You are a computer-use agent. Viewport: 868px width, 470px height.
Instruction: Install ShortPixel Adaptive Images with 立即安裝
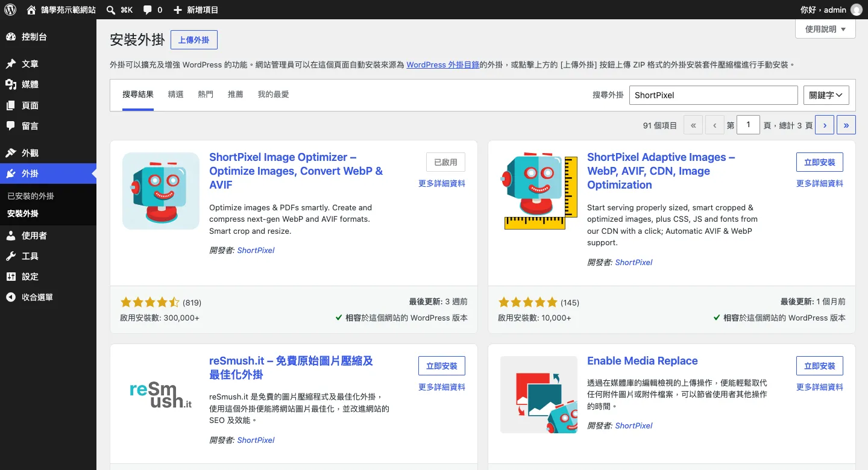(820, 162)
